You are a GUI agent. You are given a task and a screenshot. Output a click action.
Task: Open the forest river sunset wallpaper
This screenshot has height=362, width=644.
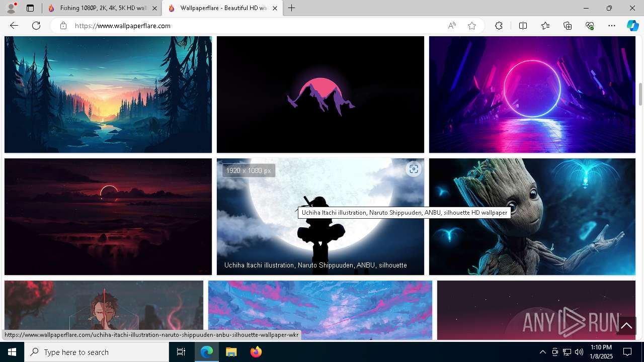coord(108,95)
